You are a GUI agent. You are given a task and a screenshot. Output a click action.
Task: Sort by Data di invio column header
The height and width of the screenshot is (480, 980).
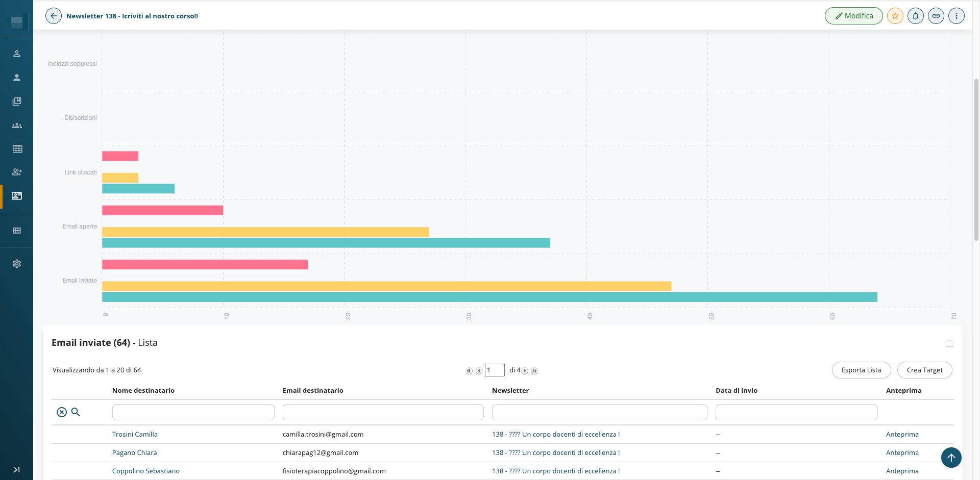[x=737, y=391]
